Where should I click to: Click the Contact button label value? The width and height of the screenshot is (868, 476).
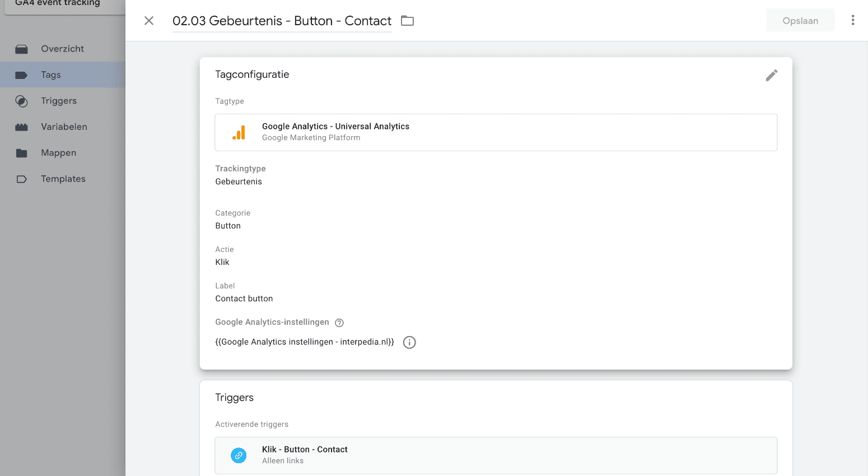pos(244,298)
